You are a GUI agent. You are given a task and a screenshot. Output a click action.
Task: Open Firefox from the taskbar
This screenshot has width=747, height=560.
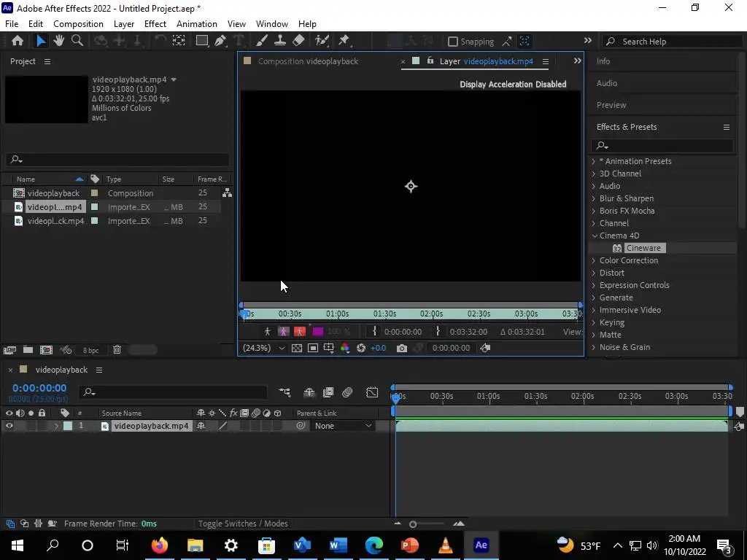click(x=160, y=545)
